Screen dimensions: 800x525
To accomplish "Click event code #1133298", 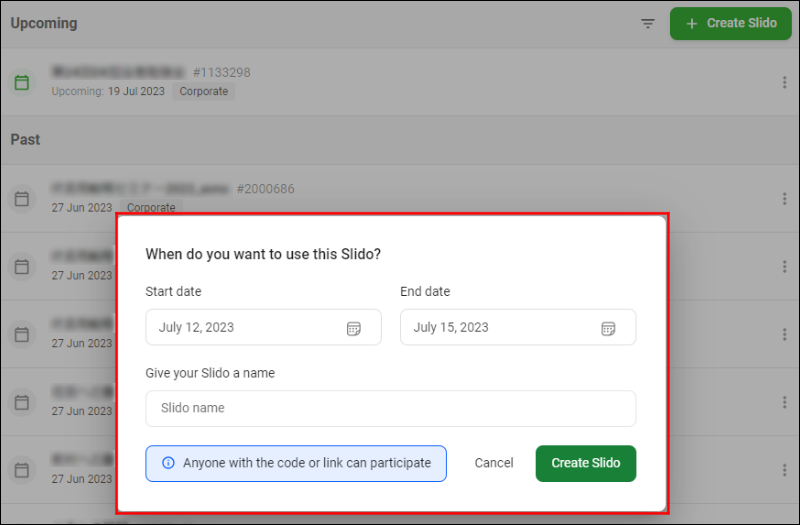I will [221, 72].
